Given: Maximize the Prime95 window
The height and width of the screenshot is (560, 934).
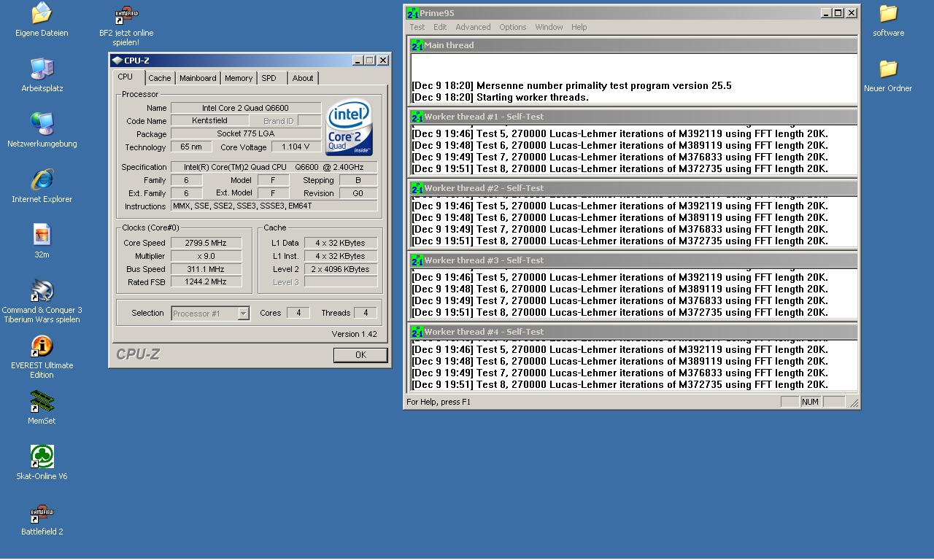Looking at the screenshot, I should click(x=838, y=13).
